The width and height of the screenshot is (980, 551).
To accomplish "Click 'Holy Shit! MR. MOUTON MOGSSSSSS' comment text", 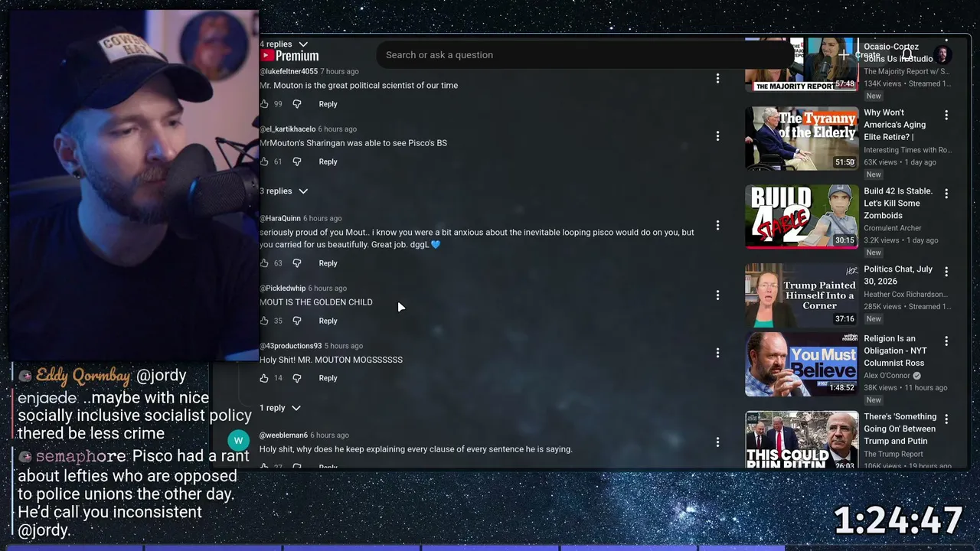I will [331, 360].
